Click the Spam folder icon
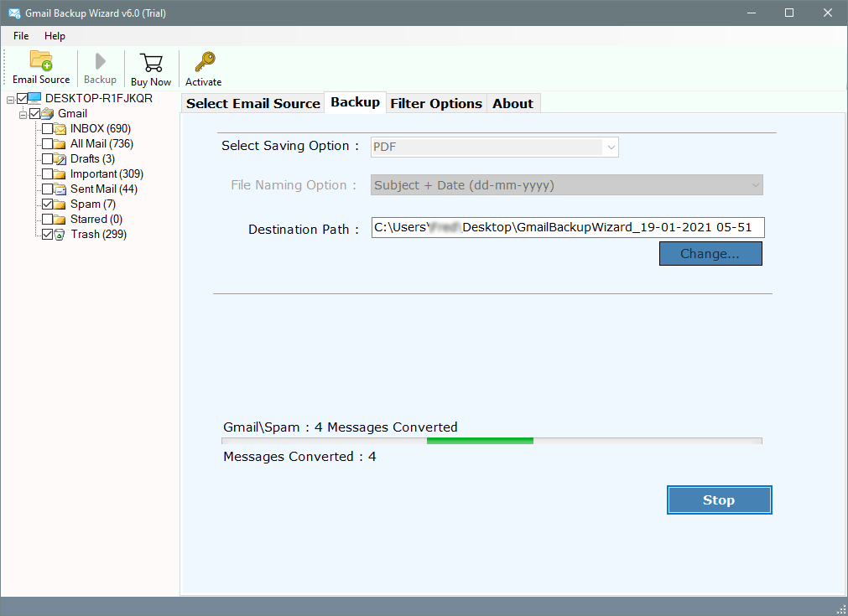 (x=60, y=204)
